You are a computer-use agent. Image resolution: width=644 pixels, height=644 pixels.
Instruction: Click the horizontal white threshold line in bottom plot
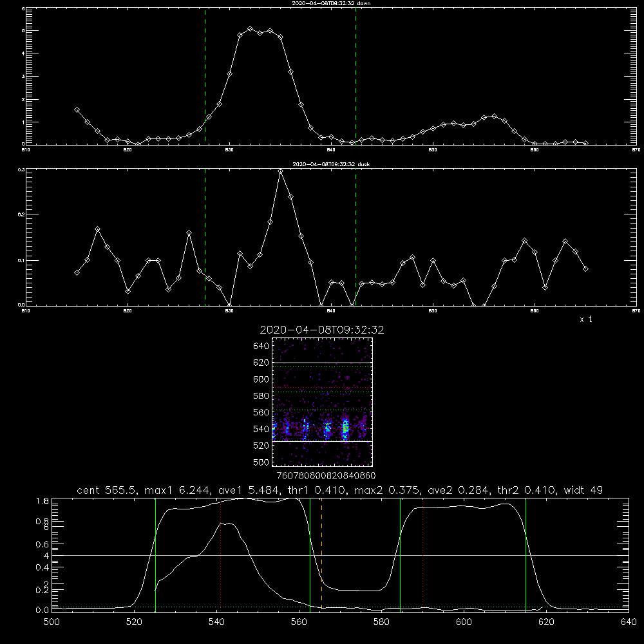(340, 555)
